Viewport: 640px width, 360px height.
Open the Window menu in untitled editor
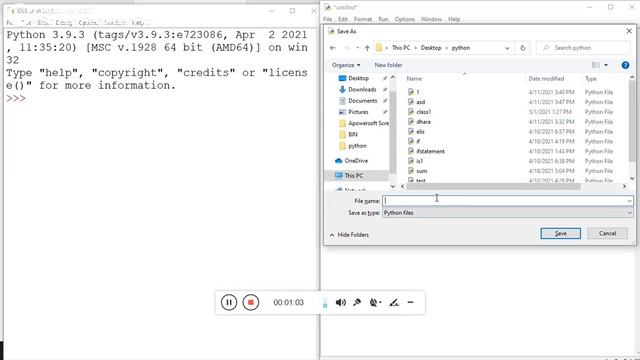point(431,19)
